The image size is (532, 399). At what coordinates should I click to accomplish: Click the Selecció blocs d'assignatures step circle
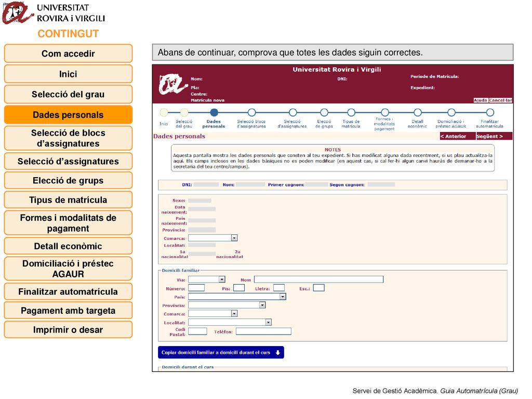coord(251,112)
